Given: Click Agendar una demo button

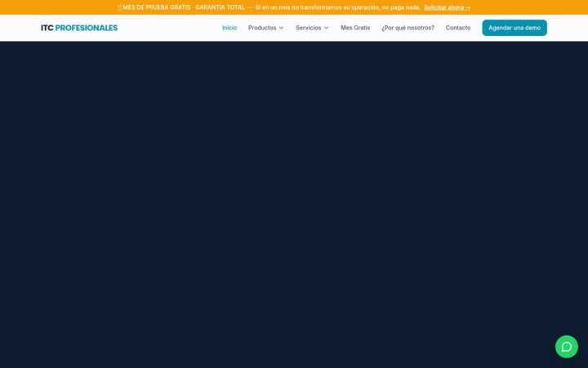Looking at the screenshot, I should [x=514, y=28].
